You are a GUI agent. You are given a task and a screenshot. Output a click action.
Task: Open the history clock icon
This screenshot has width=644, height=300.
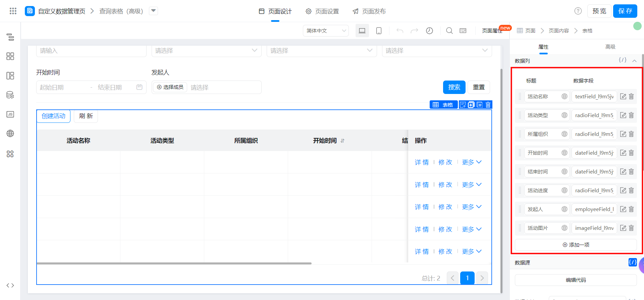point(429,31)
